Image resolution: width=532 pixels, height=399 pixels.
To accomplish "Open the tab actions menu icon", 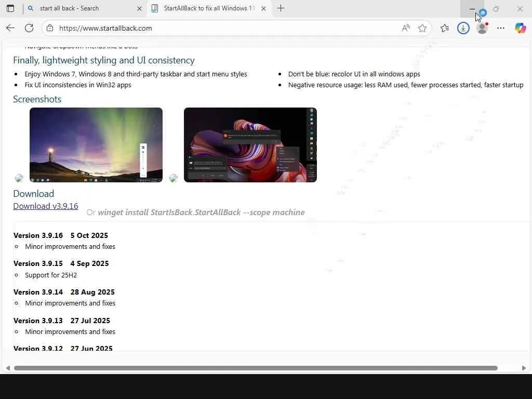I will point(10,8).
